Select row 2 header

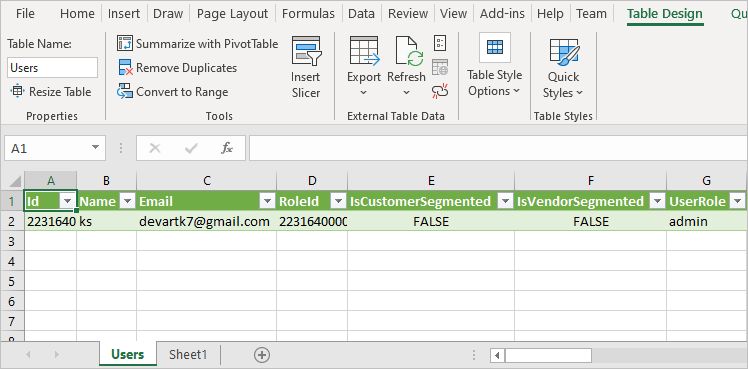click(x=12, y=221)
